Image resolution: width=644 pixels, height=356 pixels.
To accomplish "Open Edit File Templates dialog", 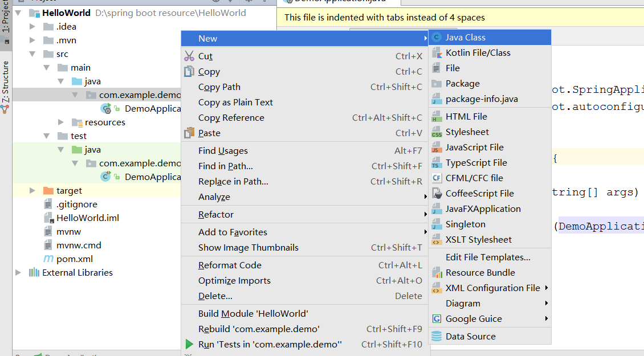I will 488,257.
